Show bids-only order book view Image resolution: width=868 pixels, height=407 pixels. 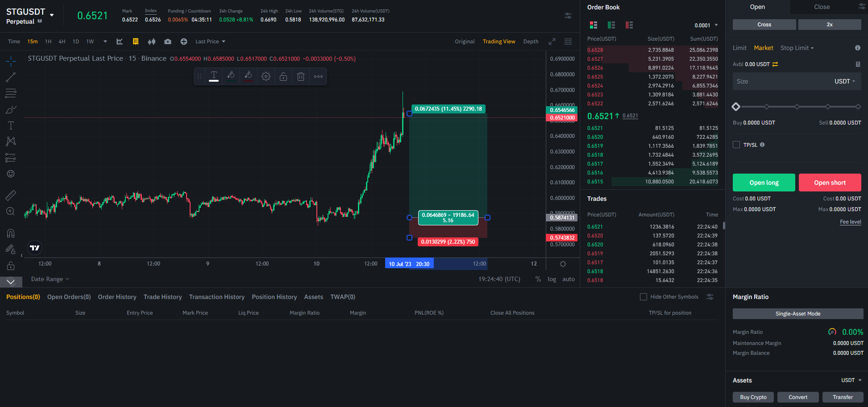point(611,25)
